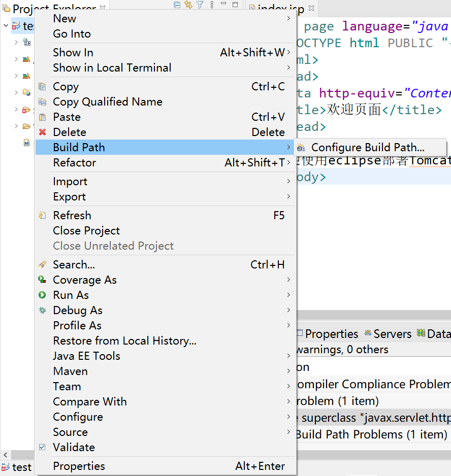Collapse the test project tree node
The width and height of the screenshot is (451, 476).
[x=6, y=26]
